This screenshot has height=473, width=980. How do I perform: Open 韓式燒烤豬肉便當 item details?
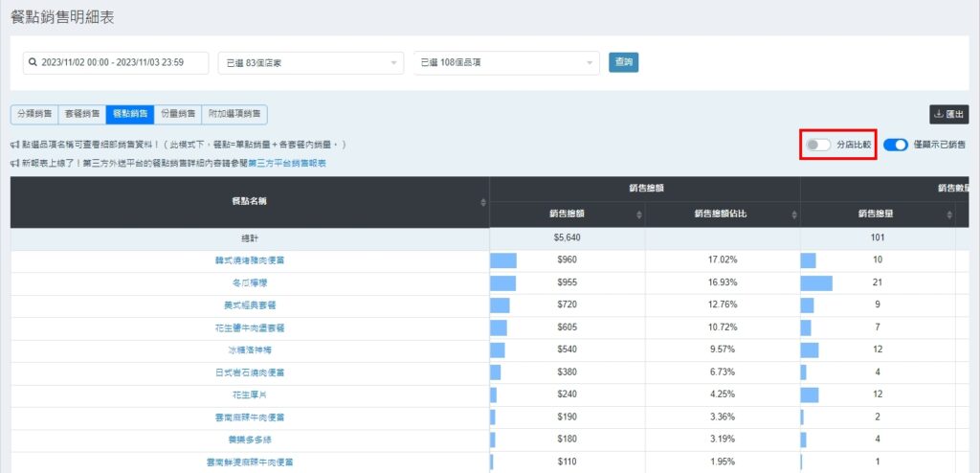click(x=250, y=260)
